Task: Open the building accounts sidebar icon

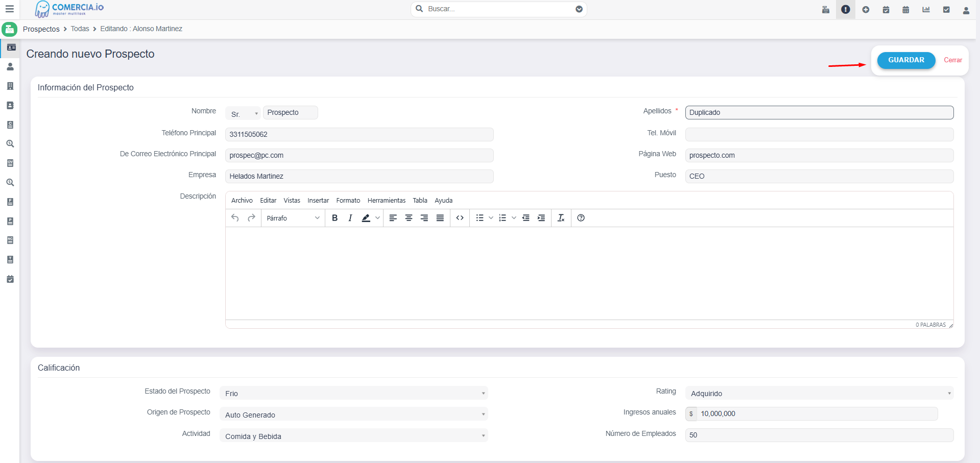Action: [10, 86]
